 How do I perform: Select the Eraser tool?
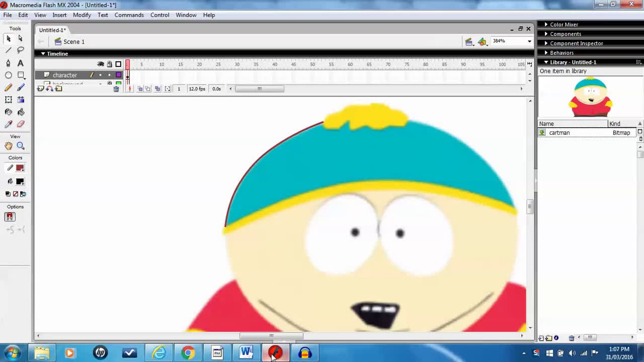(x=21, y=124)
